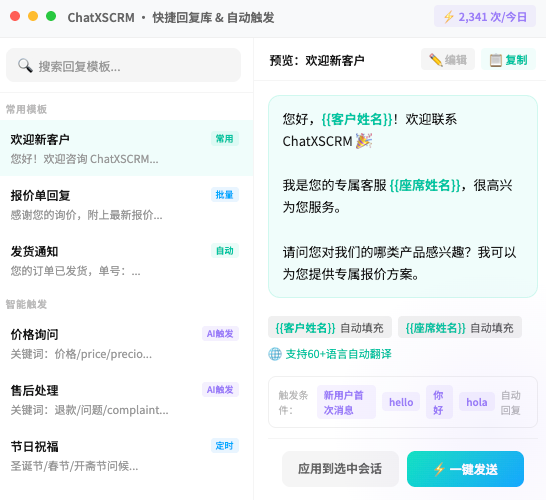Open the 欢迎新客户 template
The image size is (546, 500).
(126, 148)
